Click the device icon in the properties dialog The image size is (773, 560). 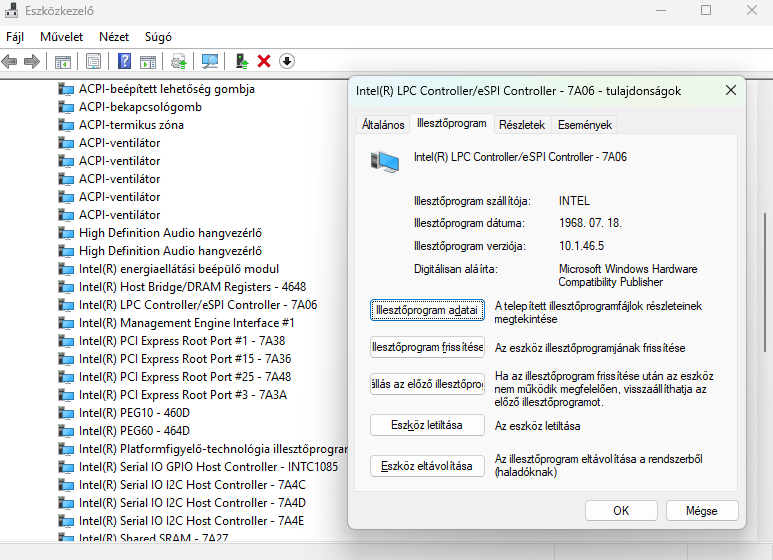(385, 161)
